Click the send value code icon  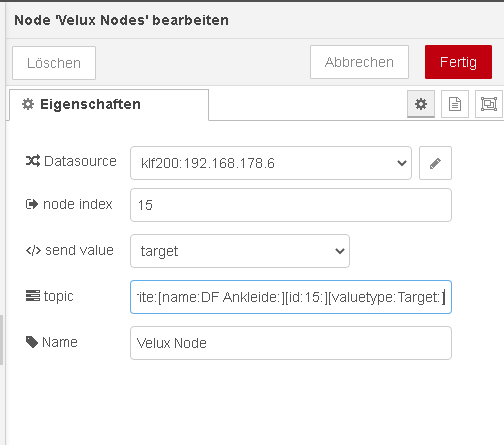click(x=33, y=250)
